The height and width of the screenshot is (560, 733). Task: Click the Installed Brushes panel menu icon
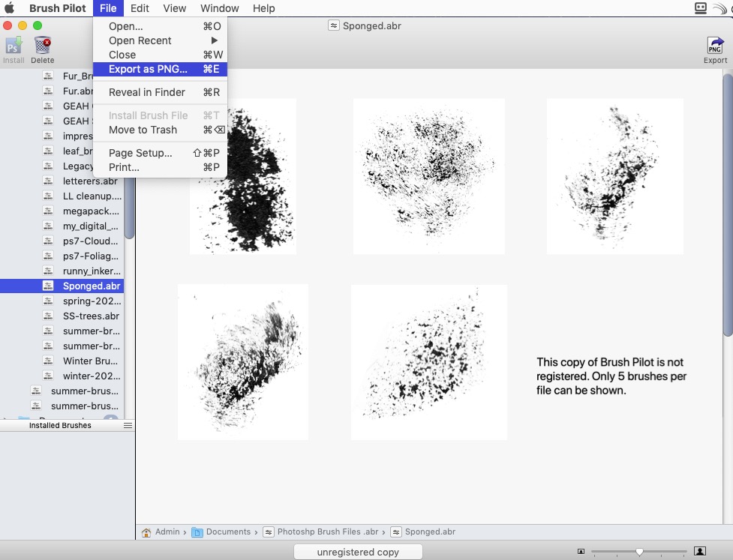128,425
